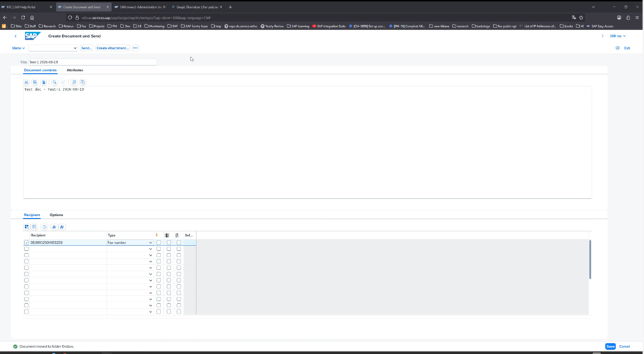Click the recipient table vertical scrollbar

tap(590, 260)
